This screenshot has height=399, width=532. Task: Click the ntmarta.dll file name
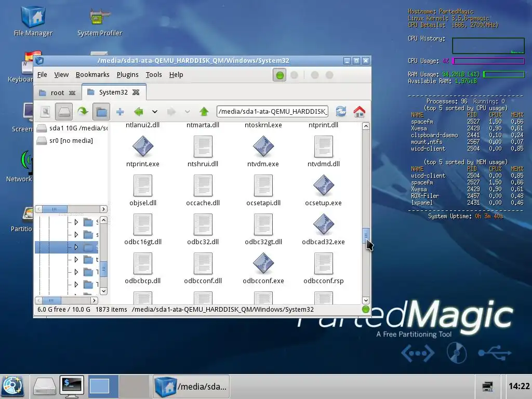[203, 125]
